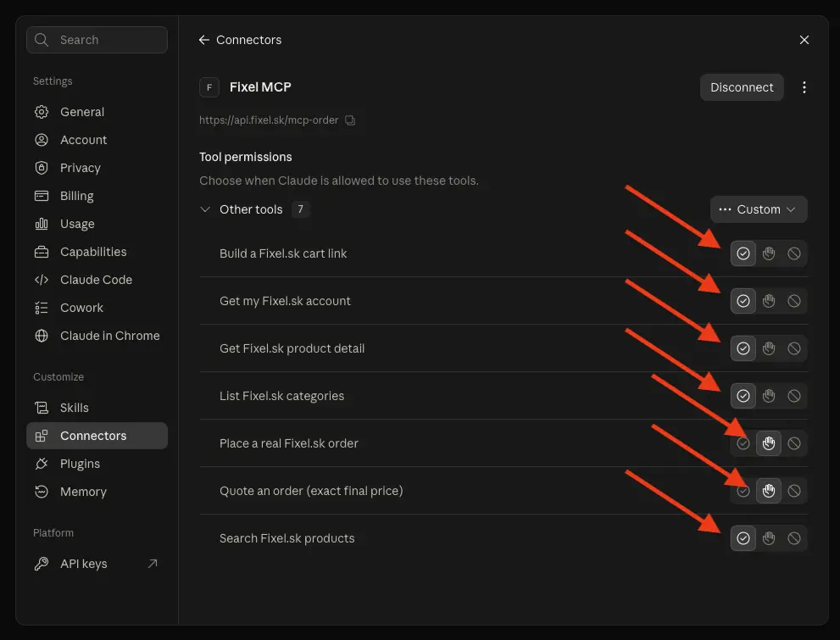Set Build a Fixel.sk cart link to always allow
This screenshot has height=640, width=840.
pyautogui.click(x=743, y=253)
